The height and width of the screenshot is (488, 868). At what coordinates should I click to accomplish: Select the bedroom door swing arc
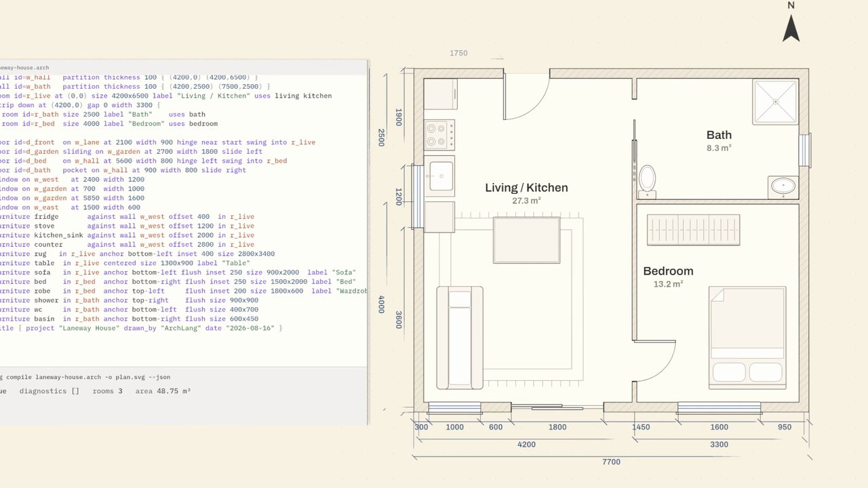tap(655, 361)
